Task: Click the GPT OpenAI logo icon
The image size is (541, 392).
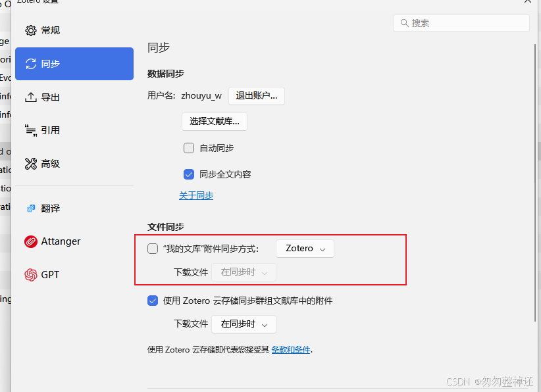Action: click(x=31, y=275)
